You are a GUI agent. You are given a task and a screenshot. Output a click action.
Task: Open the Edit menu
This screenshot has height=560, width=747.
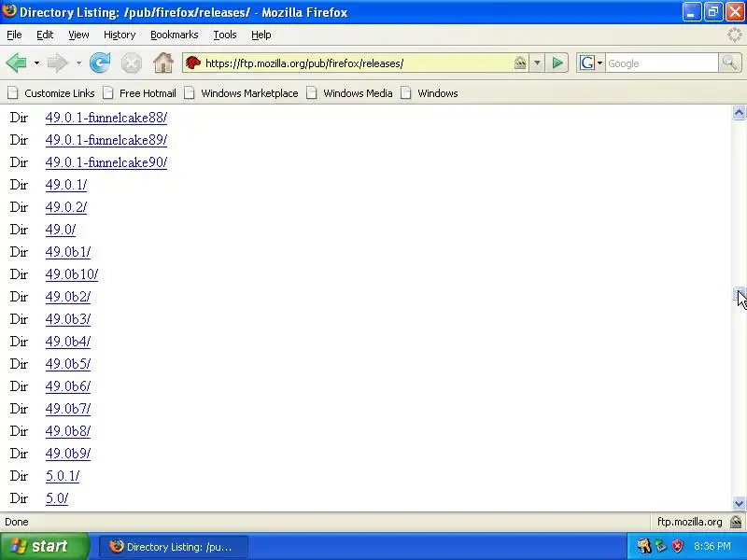click(x=45, y=35)
